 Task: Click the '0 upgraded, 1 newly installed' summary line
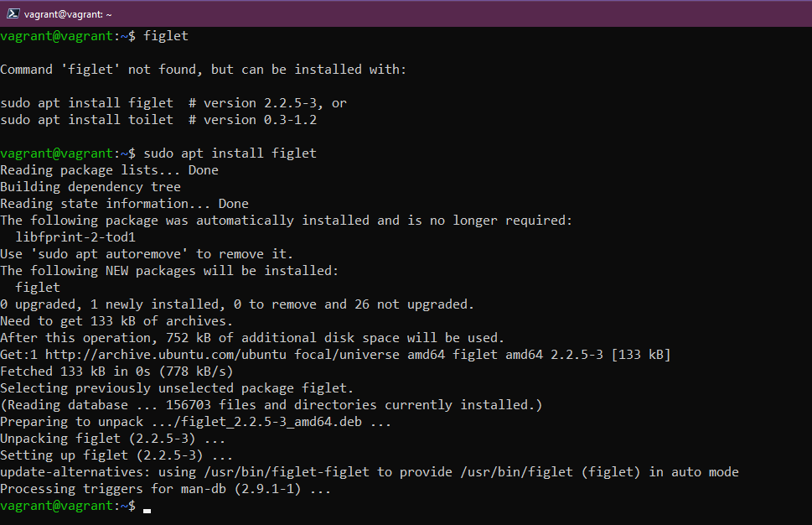(x=236, y=304)
